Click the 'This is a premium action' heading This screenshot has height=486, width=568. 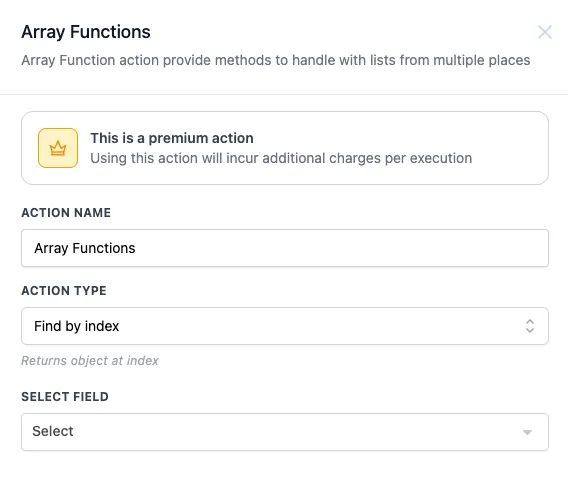(172, 138)
